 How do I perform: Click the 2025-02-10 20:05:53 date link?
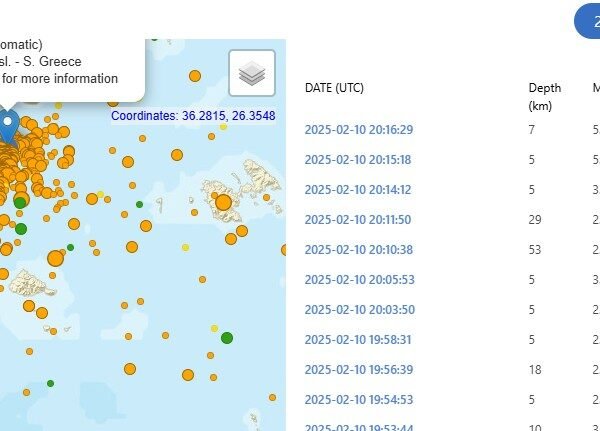(358, 279)
